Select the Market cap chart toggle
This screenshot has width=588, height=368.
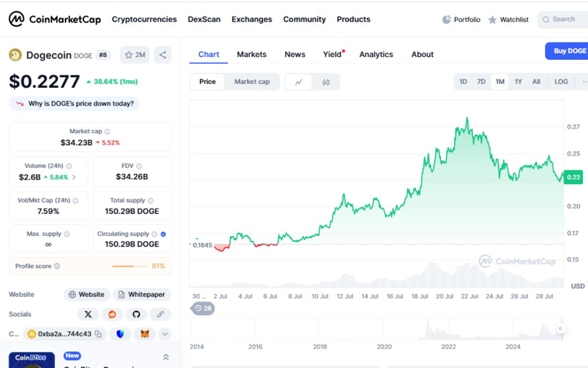(252, 82)
